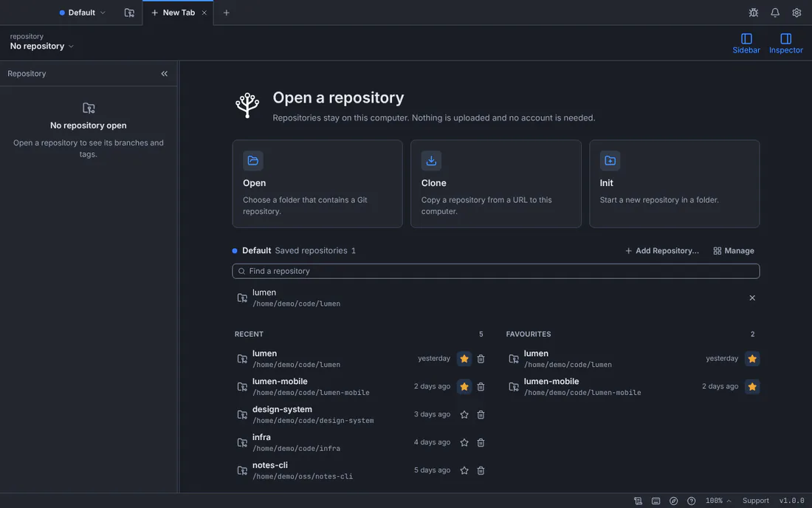Focus the Find a repository search field
The height and width of the screenshot is (508, 812).
pyautogui.click(x=495, y=271)
